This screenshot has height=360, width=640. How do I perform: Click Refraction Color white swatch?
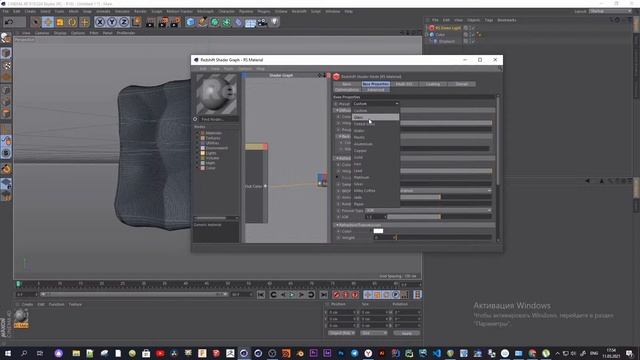[378, 231]
